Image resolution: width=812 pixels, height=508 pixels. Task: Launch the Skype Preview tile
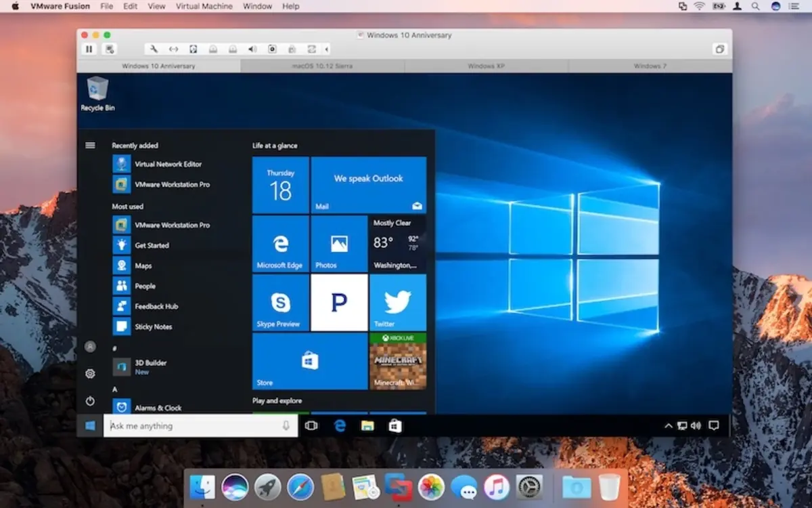coord(279,303)
